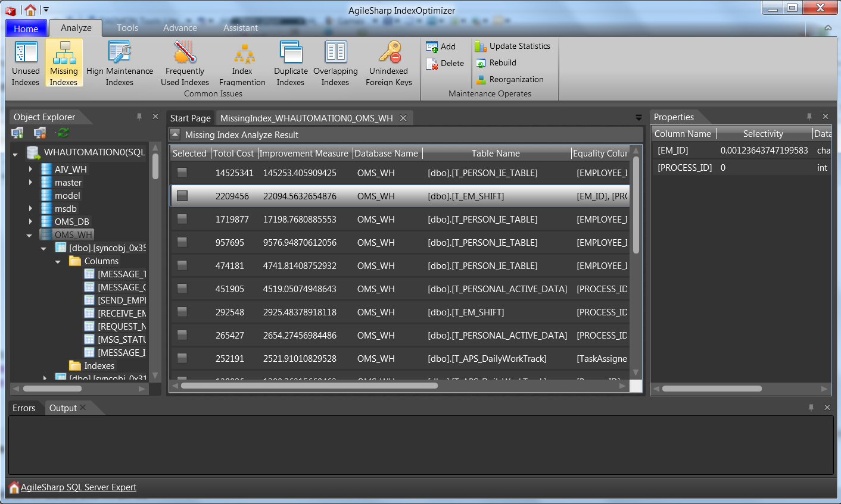This screenshot has width=841, height=504.
Task: Click connect server icon in Object Explorer
Action: tap(17, 133)
